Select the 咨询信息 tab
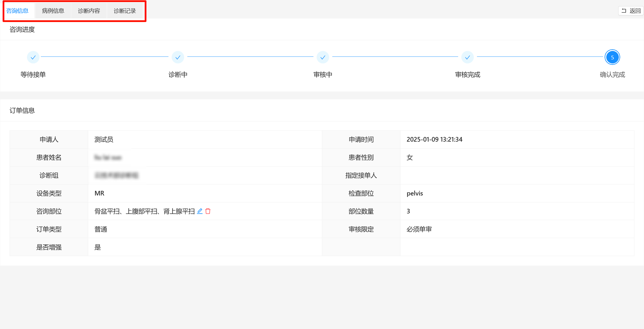Image resolution: width=644 pixels, height=329 pixels. tap(17, 11)
